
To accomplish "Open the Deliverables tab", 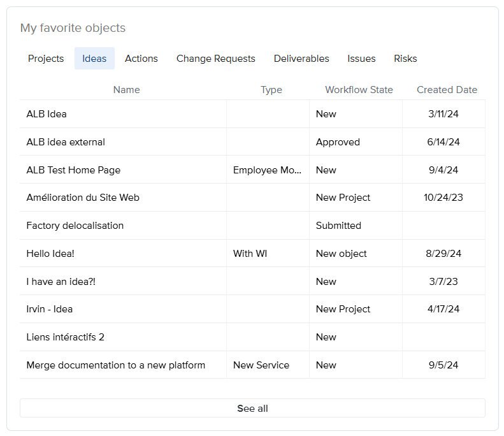I will [301, 59].
